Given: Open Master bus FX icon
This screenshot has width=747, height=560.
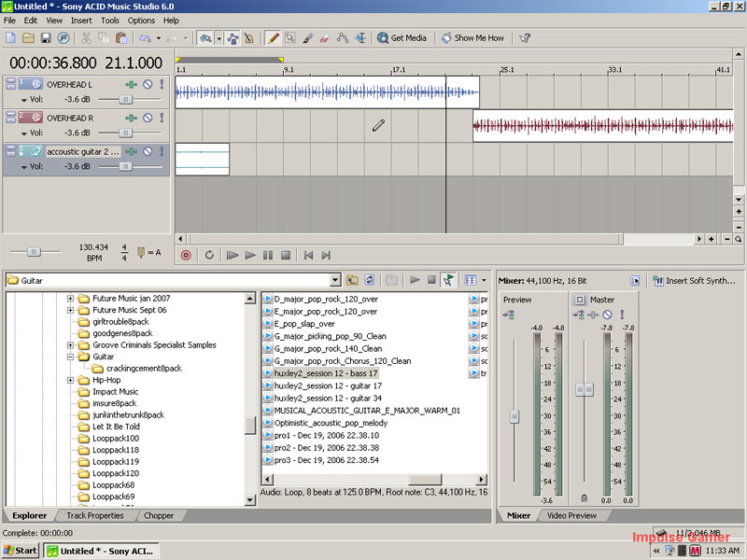Looking at the screenshot, I should click(593, 315).
